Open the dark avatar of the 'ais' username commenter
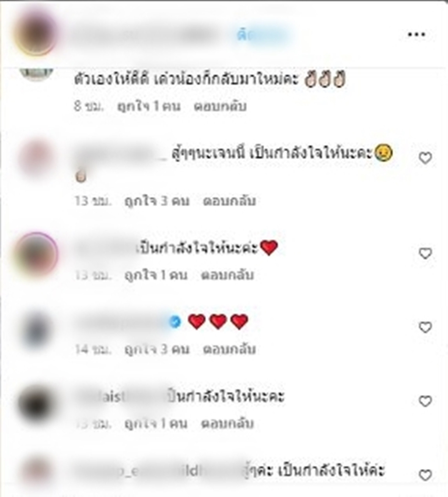 click(36, 403)
